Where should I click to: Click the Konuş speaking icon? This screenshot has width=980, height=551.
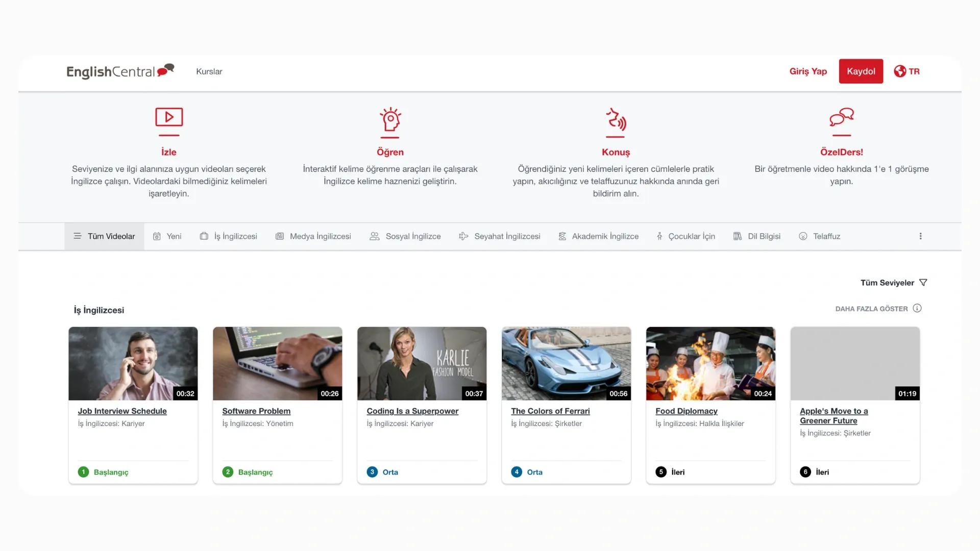pos(616,119)
